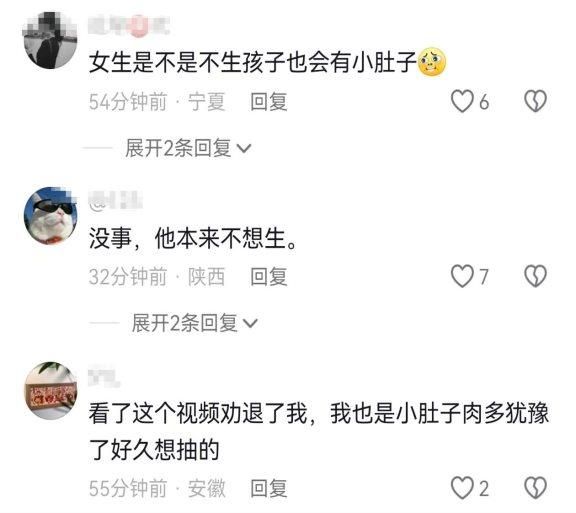Like the comment '没事，他本来不想生。'

462,276
